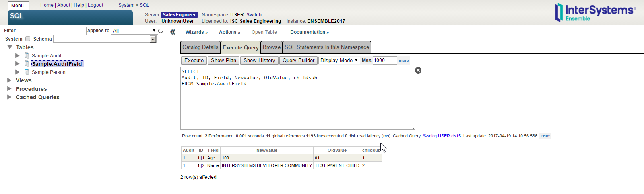Click the InterSystems Ensemble logo
The height and width of the screenshot is (194, 644).
(x=595, y=12)
